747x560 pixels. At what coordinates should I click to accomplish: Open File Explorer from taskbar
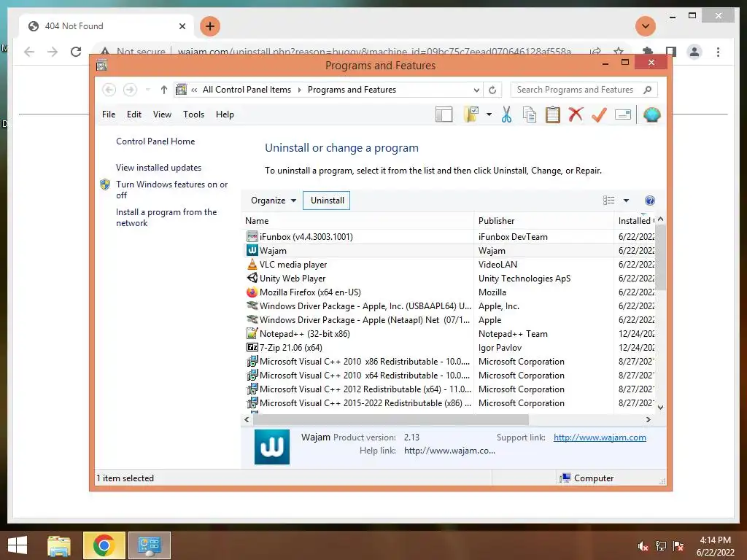[x=58, y=545]
